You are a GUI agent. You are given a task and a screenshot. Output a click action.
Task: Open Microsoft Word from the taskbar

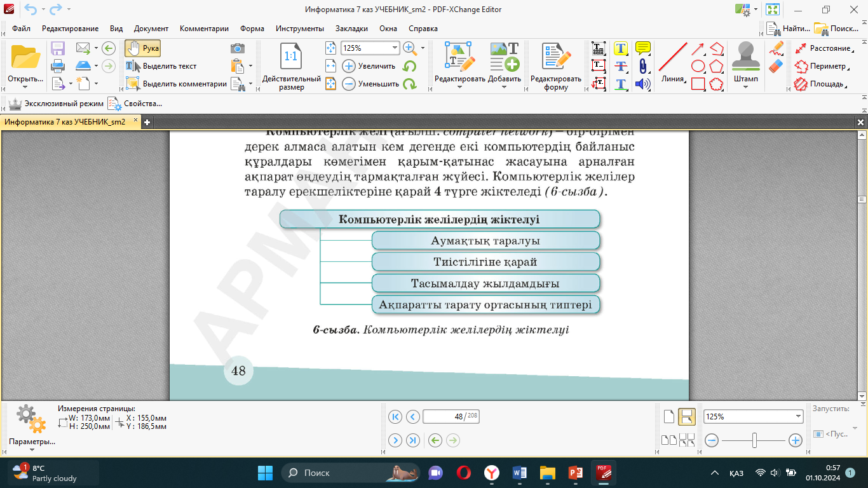(519, 473)
